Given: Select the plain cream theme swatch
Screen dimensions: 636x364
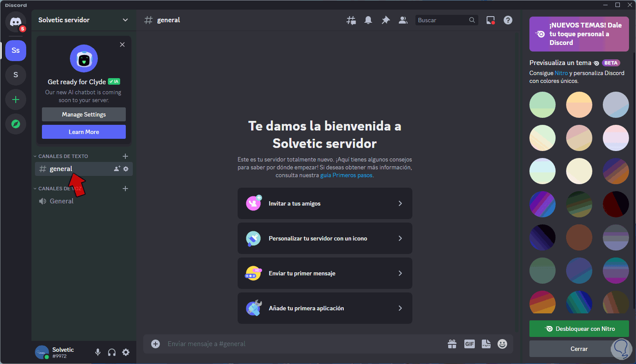Looking at the screenshot, I should click(579, 171).
